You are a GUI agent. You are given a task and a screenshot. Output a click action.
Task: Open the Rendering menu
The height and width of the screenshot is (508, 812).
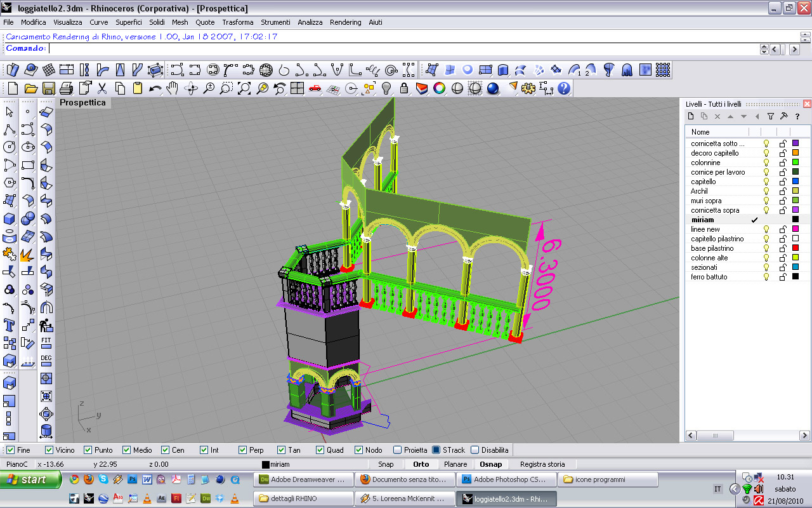[x=346, y=22]
